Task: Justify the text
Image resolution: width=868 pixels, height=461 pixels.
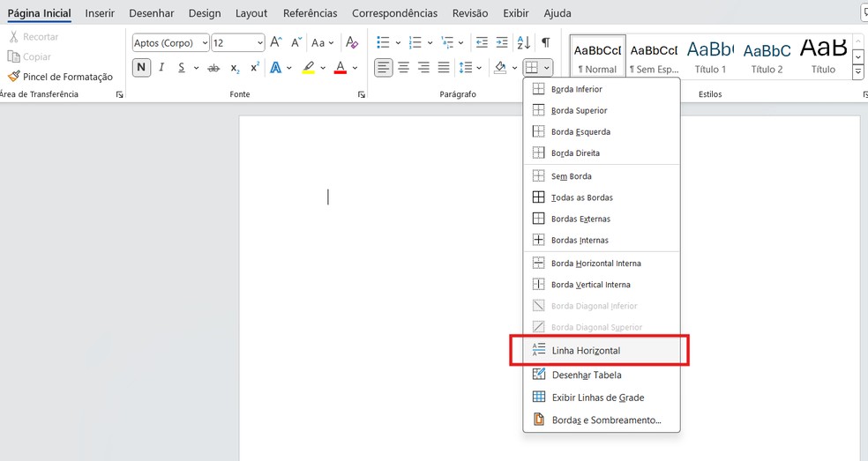Action: (444, 68)
